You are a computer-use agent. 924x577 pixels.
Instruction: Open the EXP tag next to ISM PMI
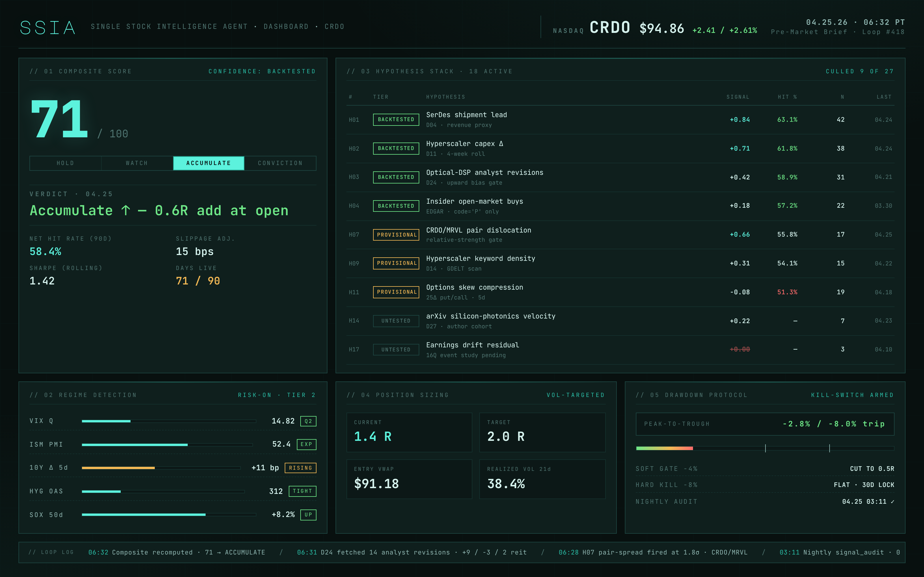point(307,444)
